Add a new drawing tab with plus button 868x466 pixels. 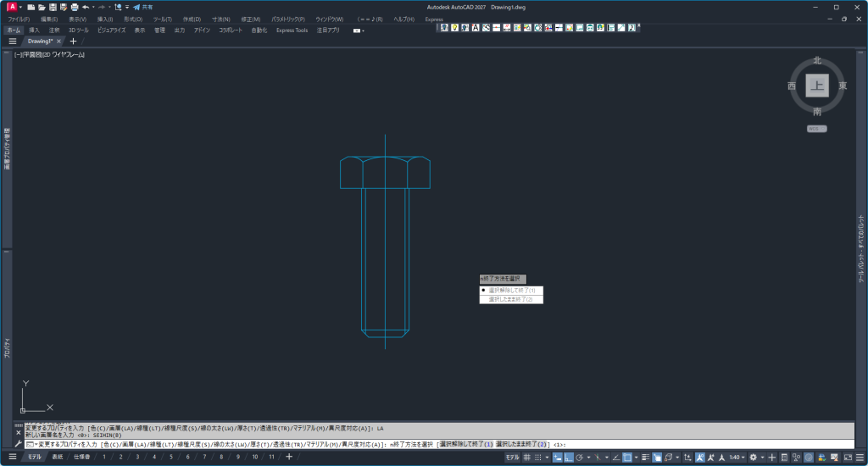(73, 41)
